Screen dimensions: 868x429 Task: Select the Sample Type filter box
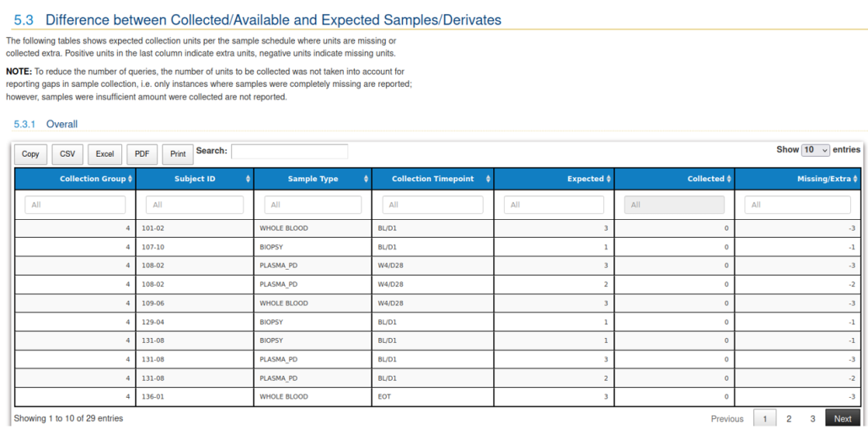pyautogui.click(x=313, y=205)
